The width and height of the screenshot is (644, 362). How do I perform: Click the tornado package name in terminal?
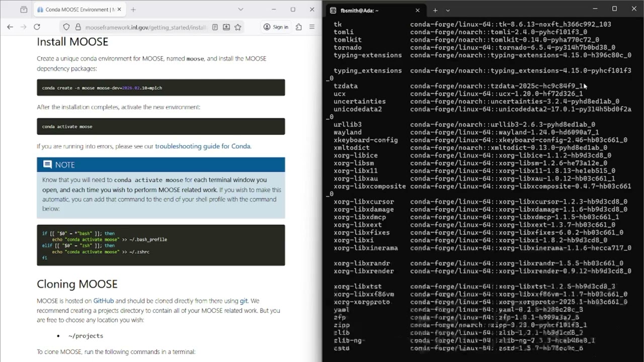pyautogui.click(x=348, y=48)
